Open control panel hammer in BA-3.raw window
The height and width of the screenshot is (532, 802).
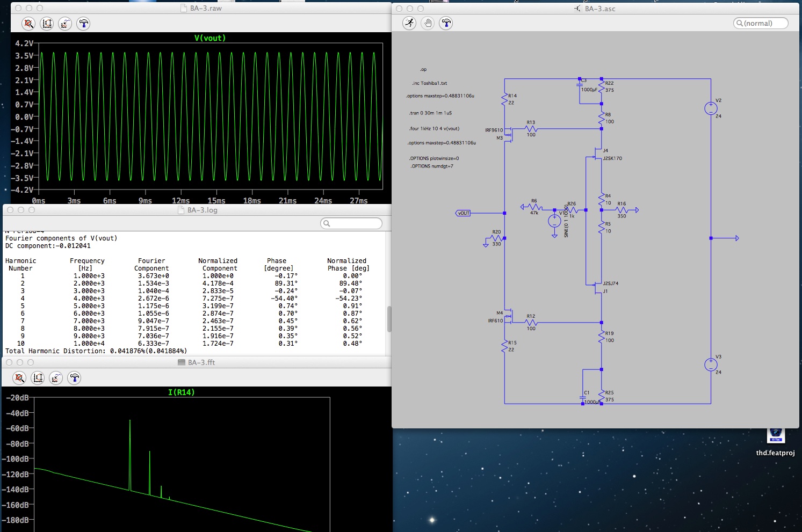(x=83, y=24)
